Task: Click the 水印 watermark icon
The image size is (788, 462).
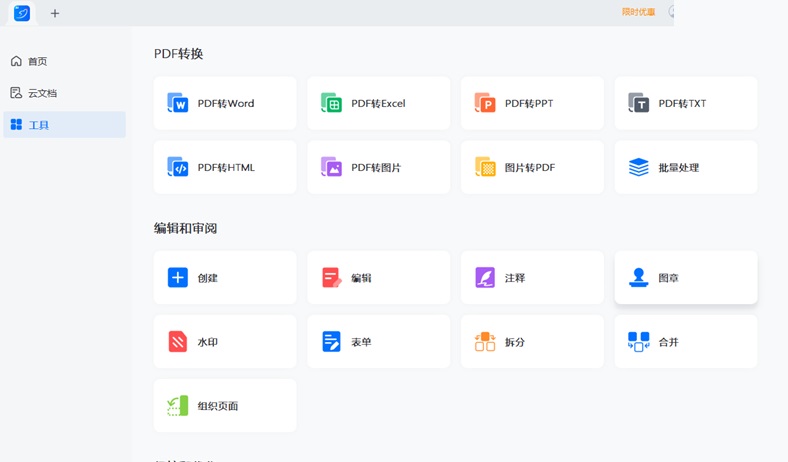Action: [x=177, y=341]
